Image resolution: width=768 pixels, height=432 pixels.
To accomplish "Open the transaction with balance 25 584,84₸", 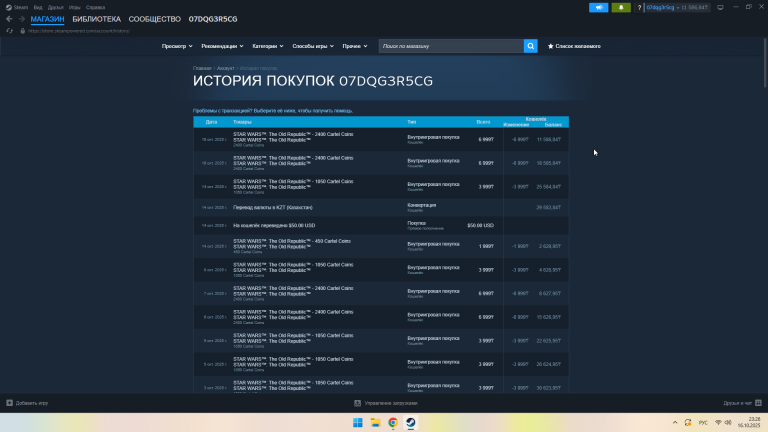I will (x=381, y=187).
